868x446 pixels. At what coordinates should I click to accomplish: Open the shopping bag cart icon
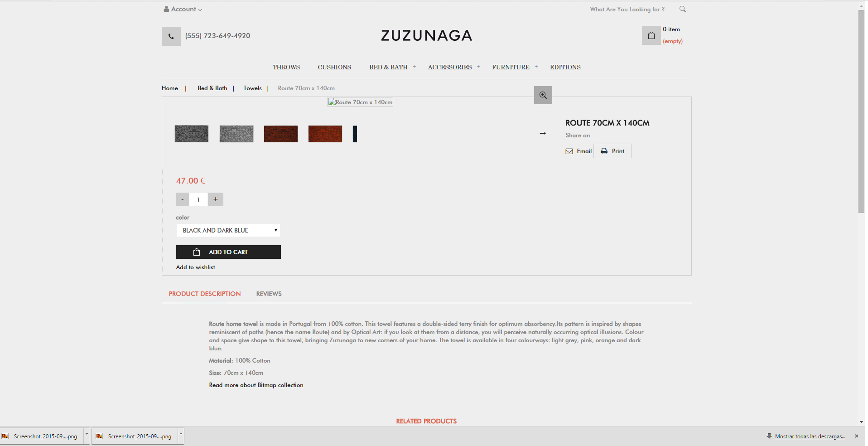pos(651,35)
